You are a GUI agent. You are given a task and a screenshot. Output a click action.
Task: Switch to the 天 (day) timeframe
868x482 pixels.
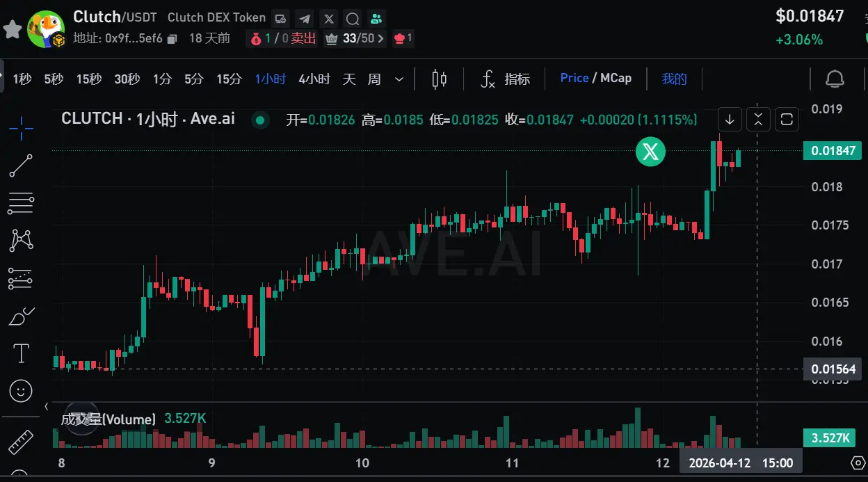(349, 79)
